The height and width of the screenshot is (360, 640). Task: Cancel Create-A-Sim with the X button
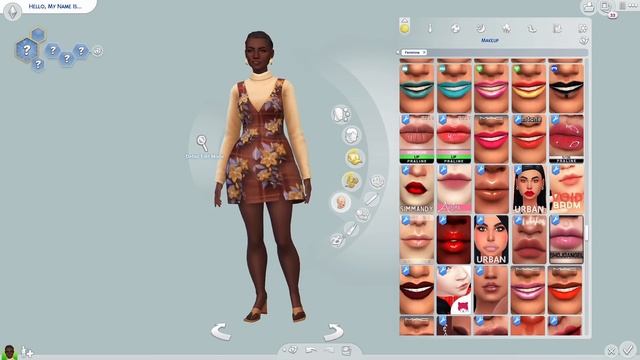[611, 351]
